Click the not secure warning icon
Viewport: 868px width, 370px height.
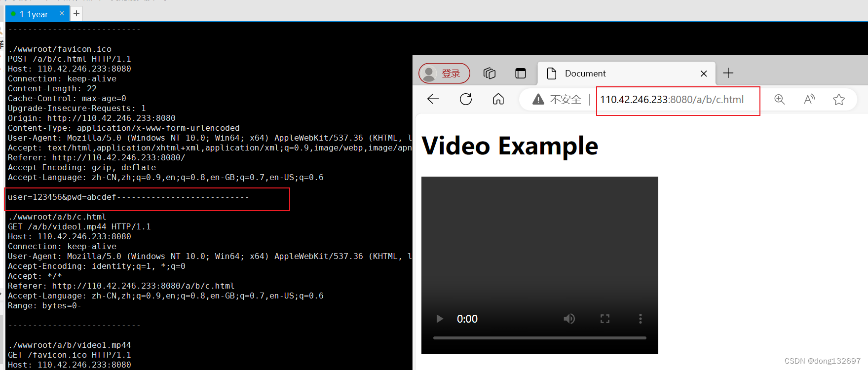click(538, 100)
